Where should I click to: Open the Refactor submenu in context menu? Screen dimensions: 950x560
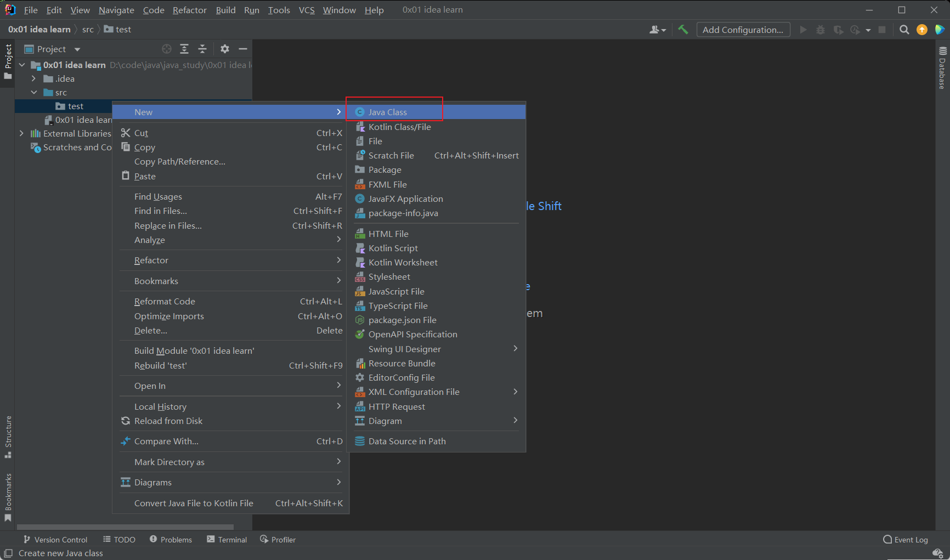point(230,260)
